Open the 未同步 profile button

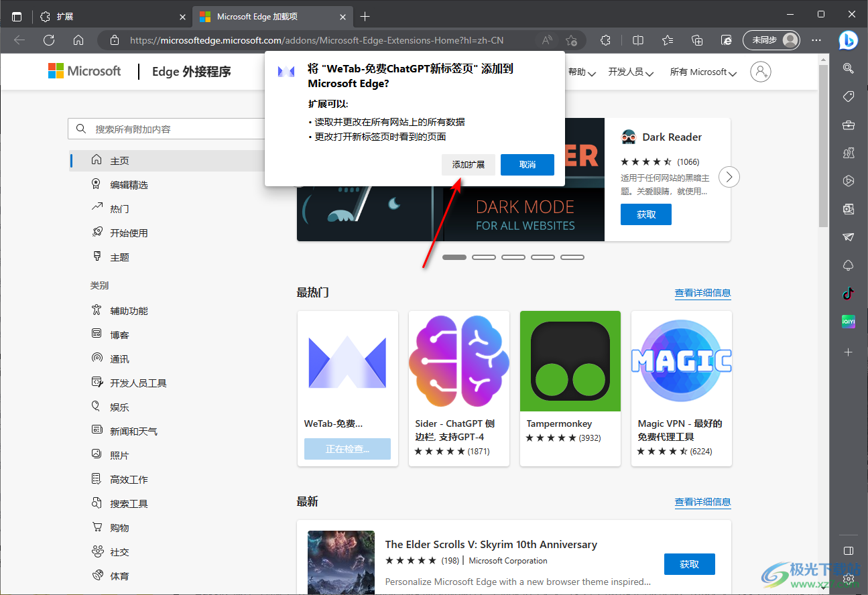pos(771,40)
